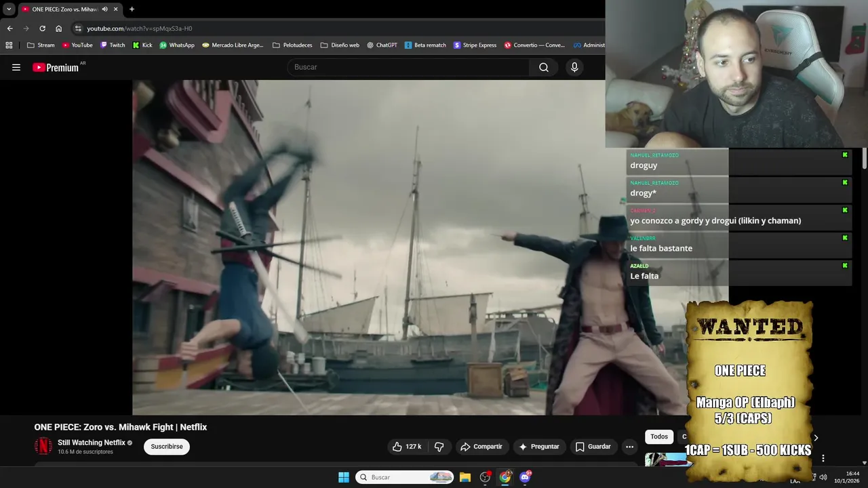Open the Still Watching Netflix channel name link

point(92,443)
